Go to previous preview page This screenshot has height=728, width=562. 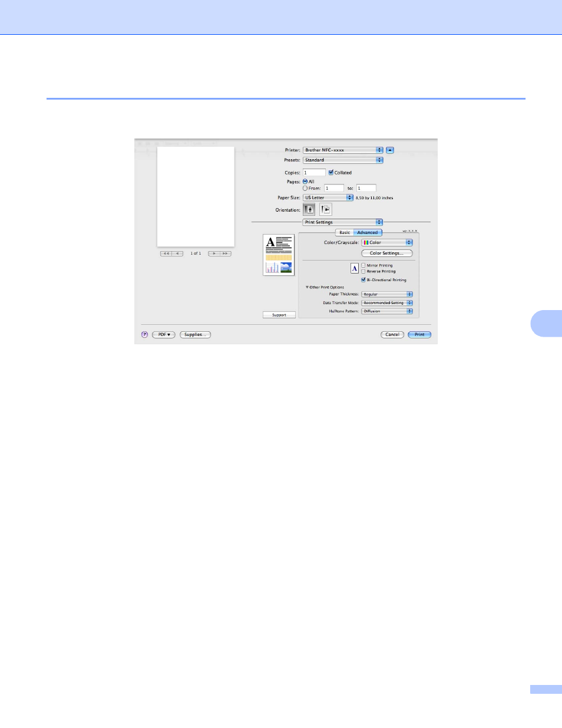pyautogui.click(x=178, y=253)
